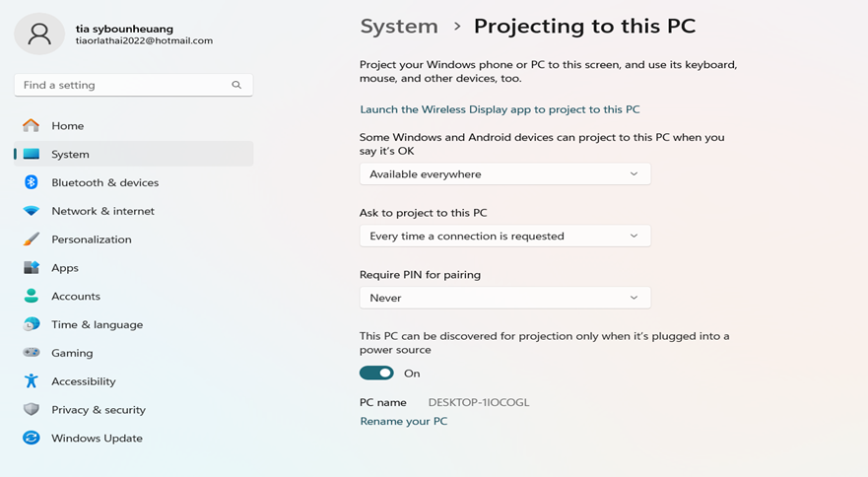Click the Home icon in sidebar
The height and width of the screenshot is (477, 868).
pyautogui.click(x=32, y=125)
